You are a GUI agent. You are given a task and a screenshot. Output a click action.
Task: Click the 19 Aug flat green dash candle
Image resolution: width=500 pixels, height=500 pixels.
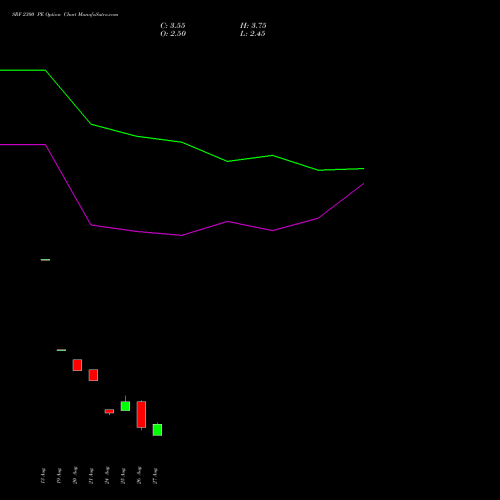pyautogui.click(x=61, y=350)
